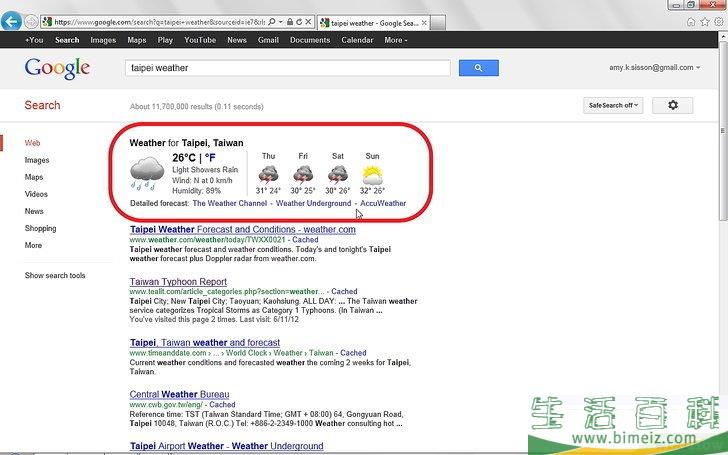
Task: Click the browser Forward arrow button
Action: tap(31, 21)
